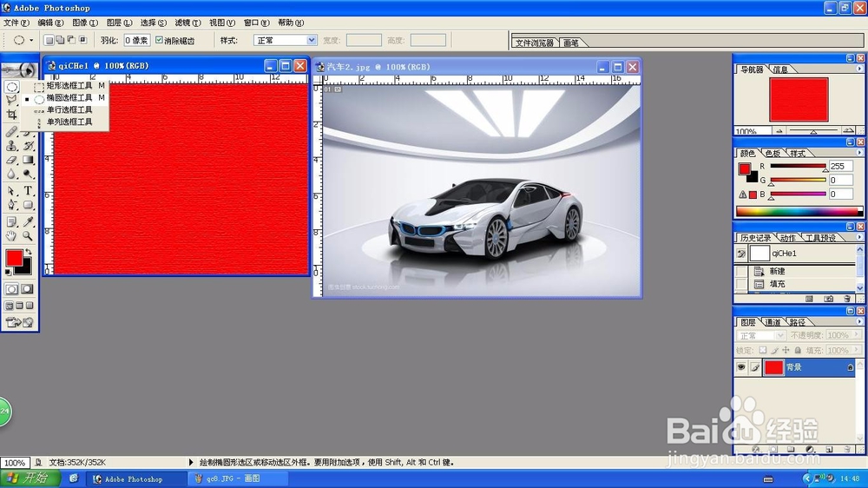Open Layers panel options arrow
Viewport: 868px width, 488px height.
pyautogui.click(x=859, y=322)
